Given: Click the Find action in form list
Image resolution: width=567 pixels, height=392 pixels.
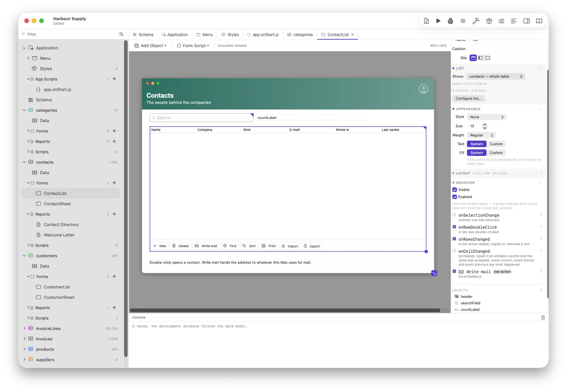Looking at the screenshot, I should coord(230,246).
